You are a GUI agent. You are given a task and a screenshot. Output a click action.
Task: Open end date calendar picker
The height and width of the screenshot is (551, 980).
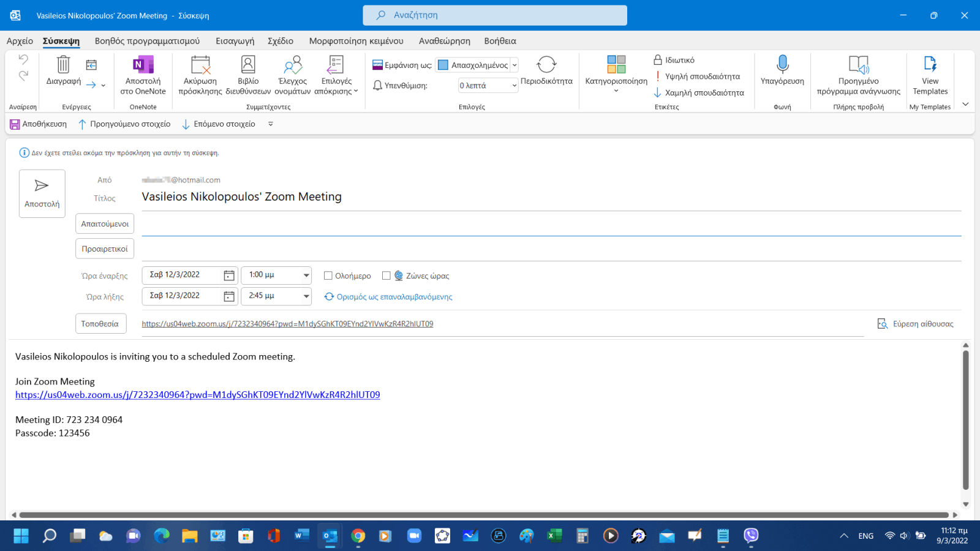coord(229,296)
